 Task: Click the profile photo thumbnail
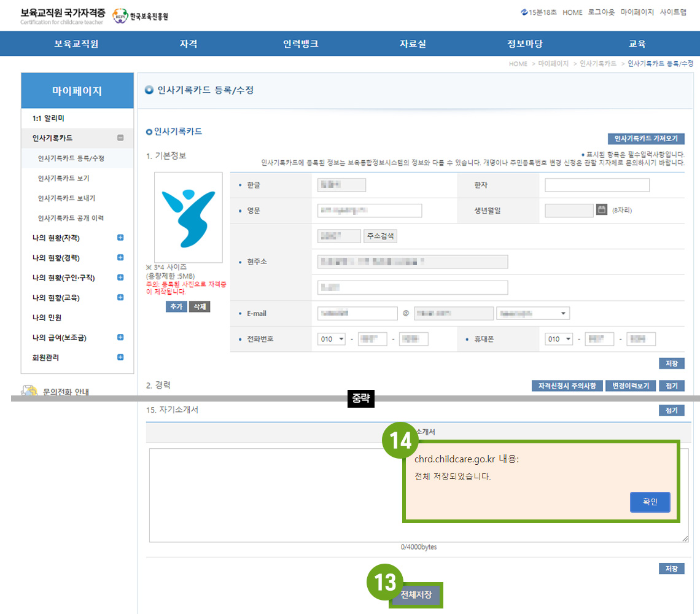[189, 215]
